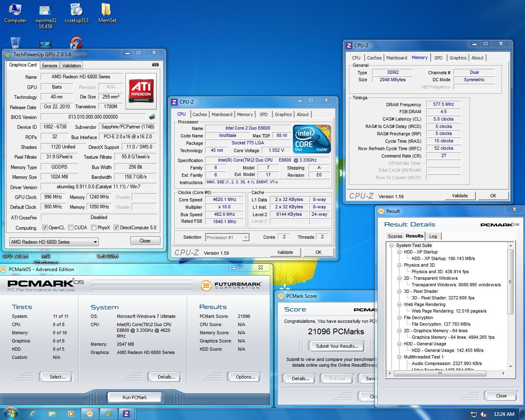525x420 pixels.
Task: Click the clock showing 12:24 AM
Action: coord(504,414)
